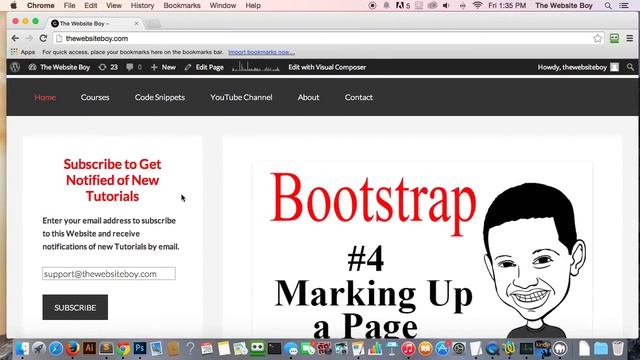
Task: Switch to Google Chrome in the dock
Action: point(123,349)
